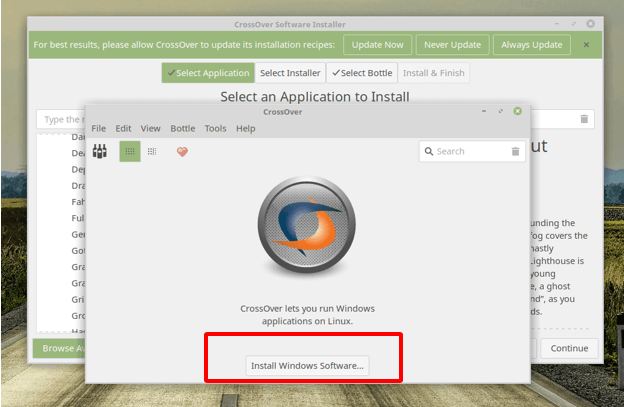Open the Bottle menu
The width and height of the screenshot is (624, 407).
click(183, 129)
